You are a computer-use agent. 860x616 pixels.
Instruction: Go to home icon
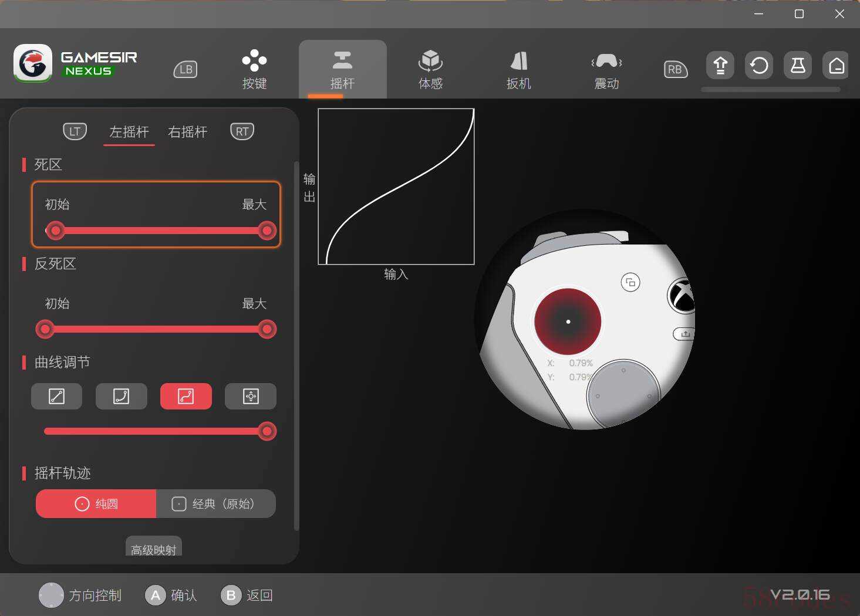837,65
